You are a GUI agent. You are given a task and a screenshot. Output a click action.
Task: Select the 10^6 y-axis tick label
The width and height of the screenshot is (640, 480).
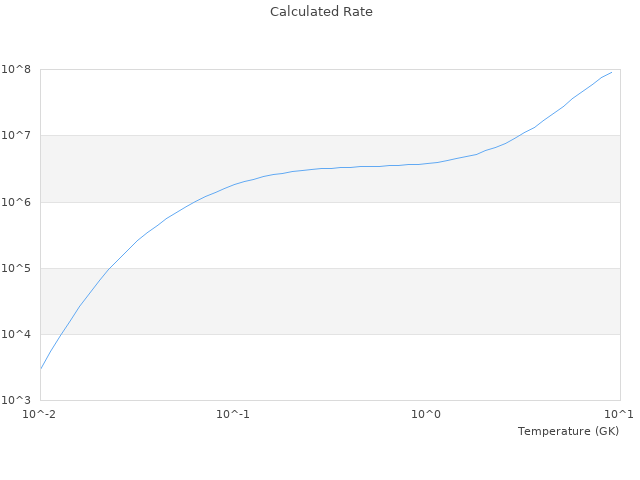point(18,202)
